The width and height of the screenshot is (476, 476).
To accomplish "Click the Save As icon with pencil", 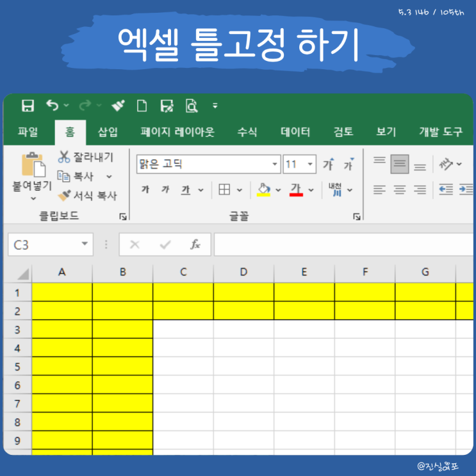I will [167, 106].
